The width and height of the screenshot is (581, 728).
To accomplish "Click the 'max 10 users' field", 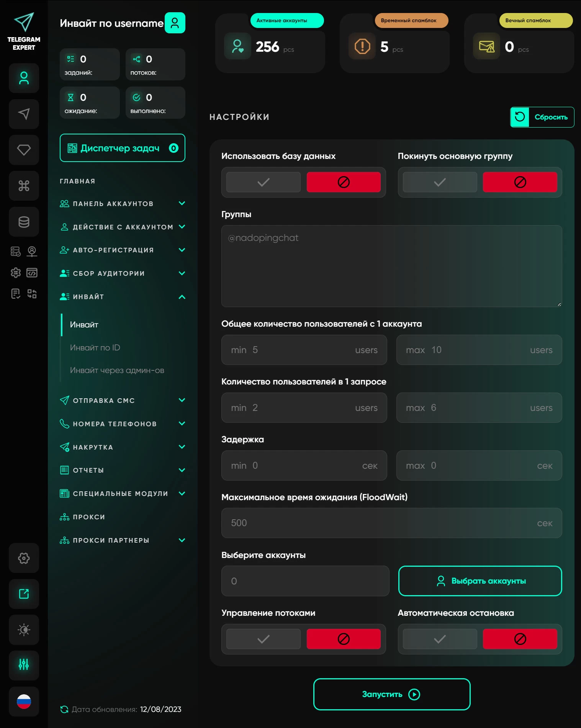I will 479,350.
